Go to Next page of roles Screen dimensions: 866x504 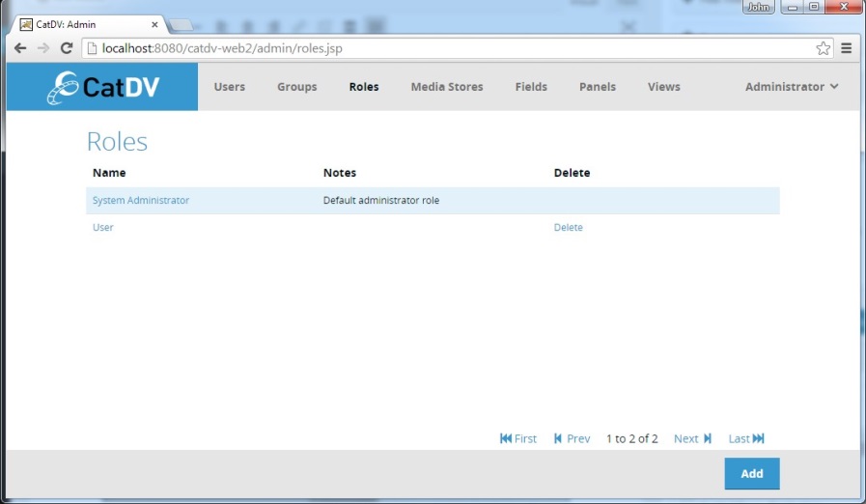[692, 438]
